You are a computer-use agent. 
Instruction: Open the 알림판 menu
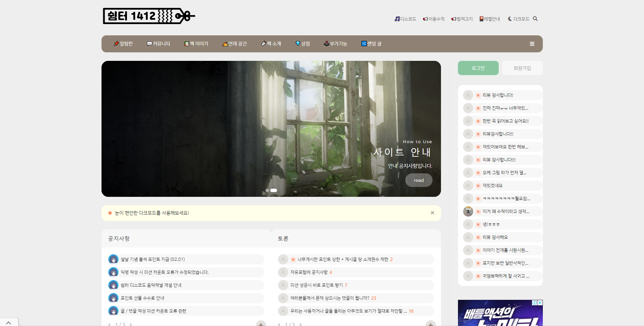[123, 44]
